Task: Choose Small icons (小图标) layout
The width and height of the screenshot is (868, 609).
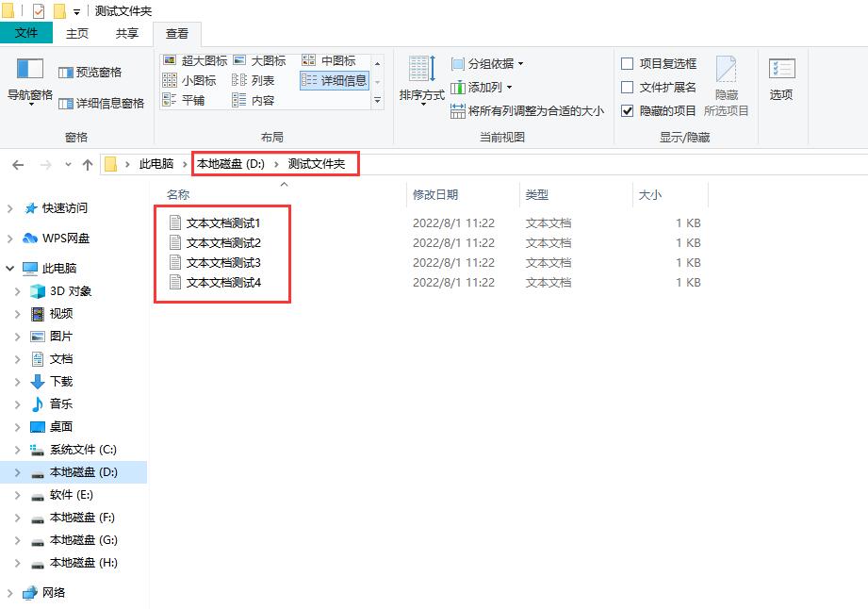Action: [x=189, y=81]
